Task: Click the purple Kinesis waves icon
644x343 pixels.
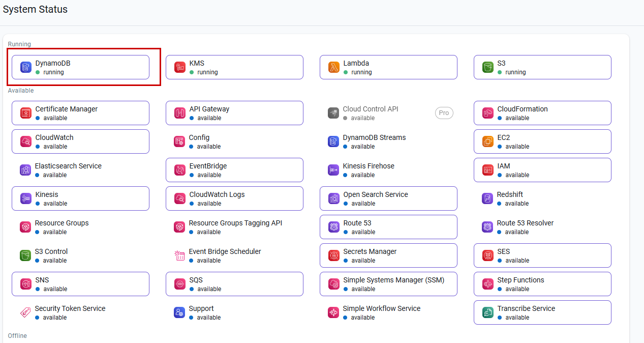Action: pos(26,198)
